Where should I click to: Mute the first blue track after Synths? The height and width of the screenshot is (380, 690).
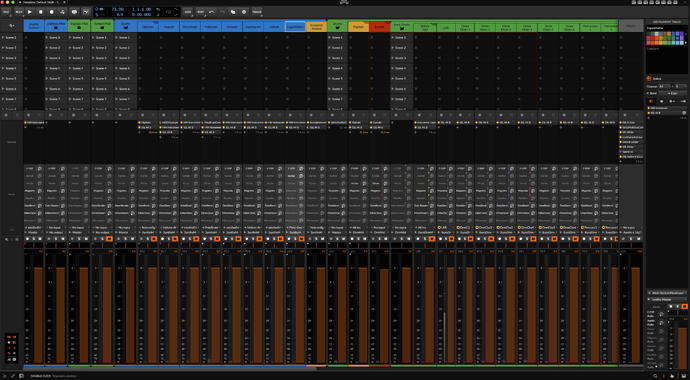click(154, 239)
